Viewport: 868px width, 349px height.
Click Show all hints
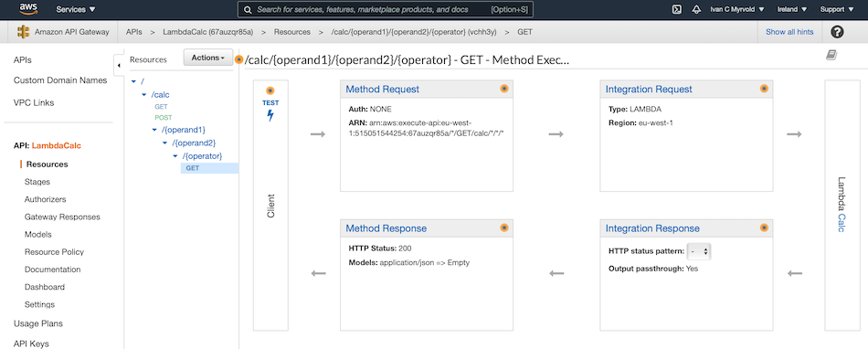[789, 32]
